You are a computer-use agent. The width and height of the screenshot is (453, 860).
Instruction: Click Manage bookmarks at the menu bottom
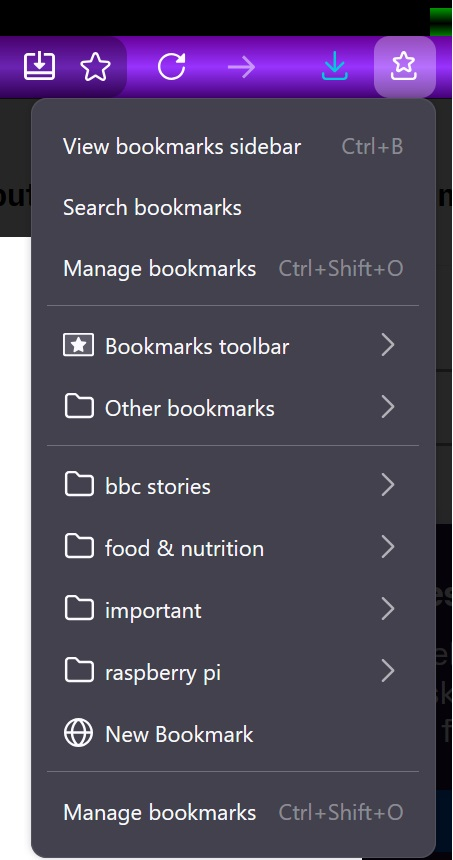(233, 812)
